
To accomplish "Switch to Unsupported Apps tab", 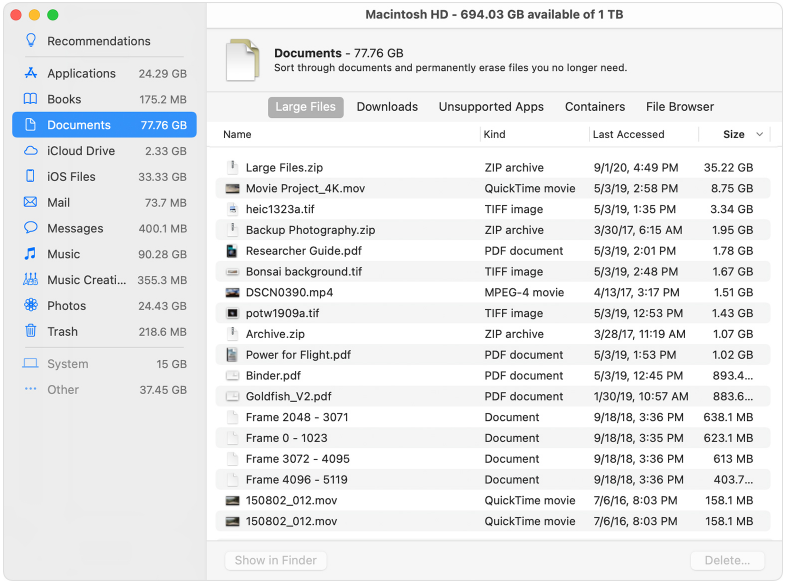I will pos(491,107).
